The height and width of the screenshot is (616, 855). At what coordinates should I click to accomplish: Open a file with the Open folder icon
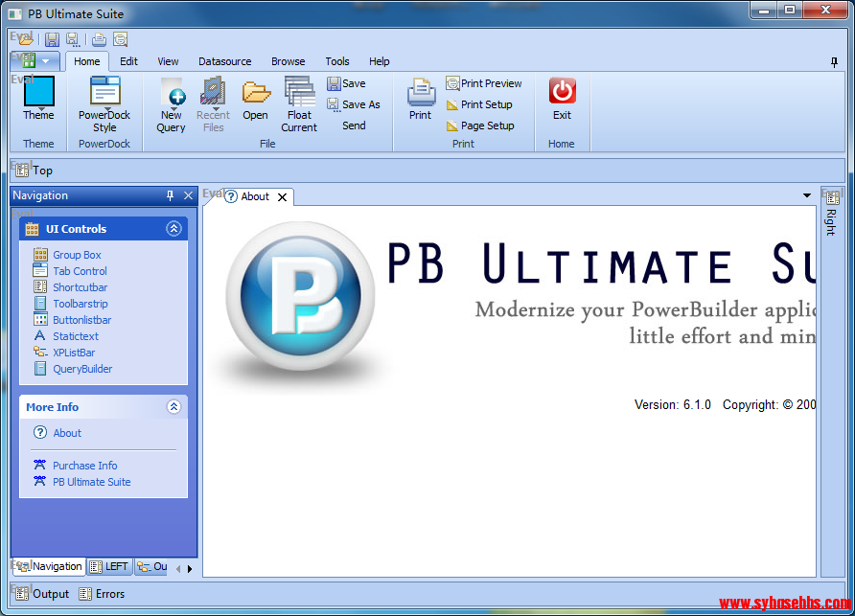[255, 93]
